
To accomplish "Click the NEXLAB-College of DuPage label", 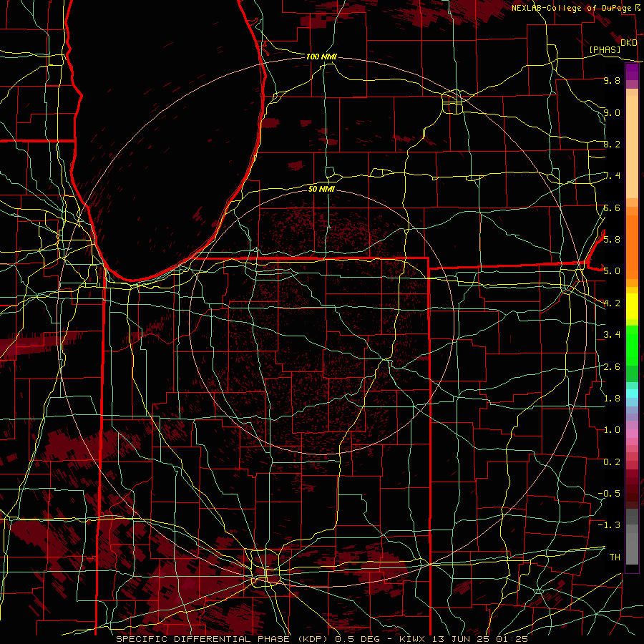I will pos(571,8).
